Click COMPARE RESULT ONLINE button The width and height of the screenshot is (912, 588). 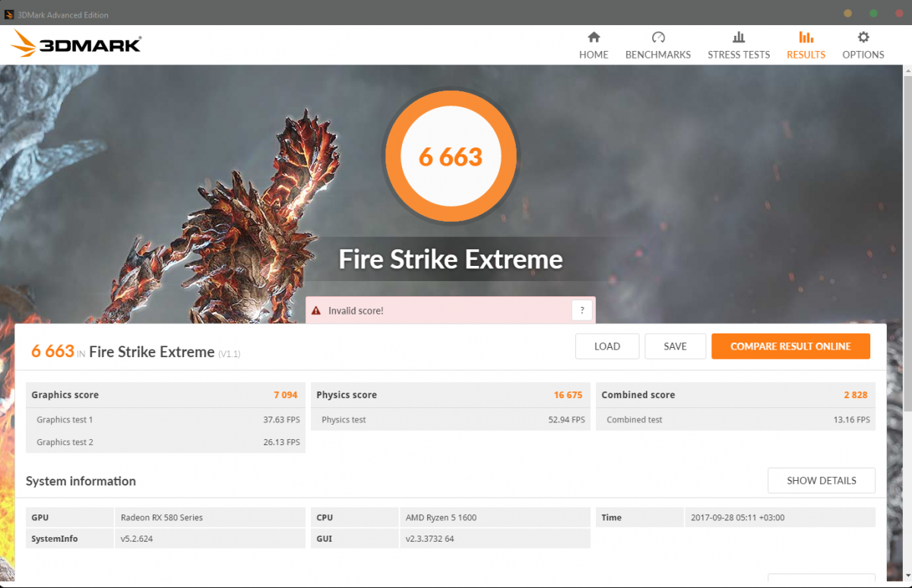point(790,346)
